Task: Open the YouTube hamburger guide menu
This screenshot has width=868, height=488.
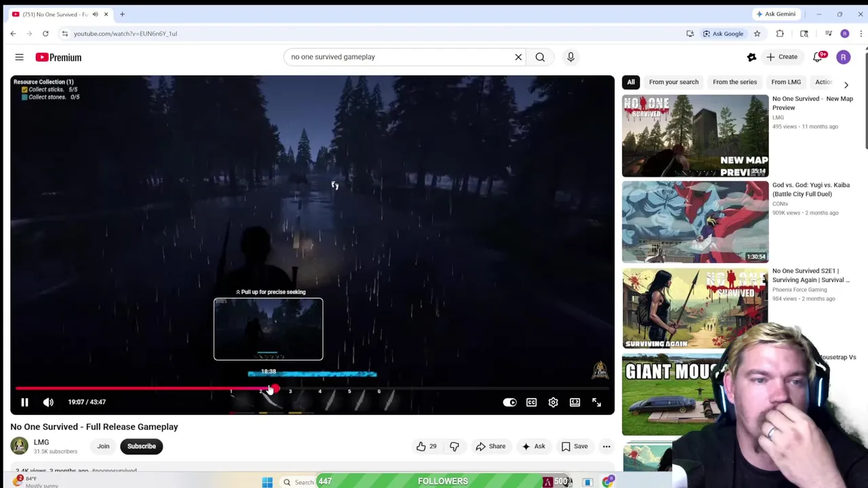Action: pos(19,58)
